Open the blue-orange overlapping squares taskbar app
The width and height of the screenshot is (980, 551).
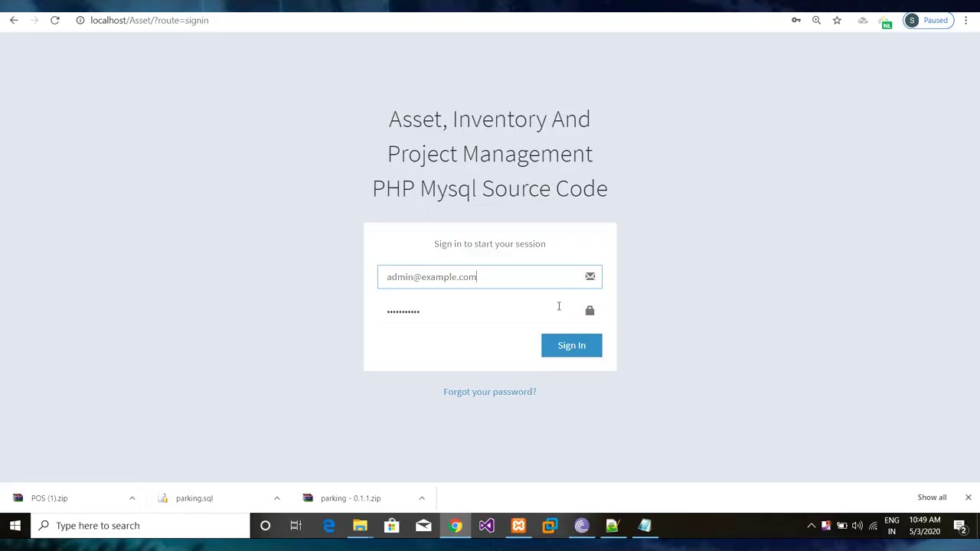[550, 526]
